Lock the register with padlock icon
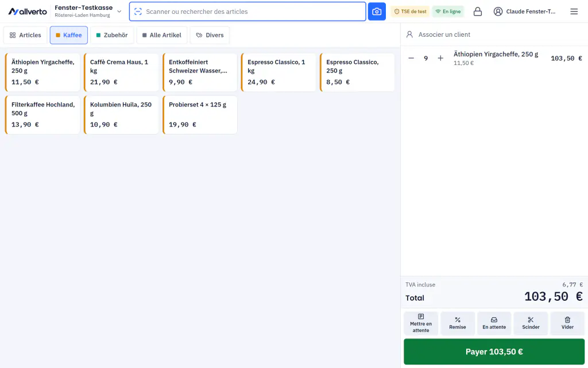Viewport: 588px width, 368px height. click(x=477, y=11)
